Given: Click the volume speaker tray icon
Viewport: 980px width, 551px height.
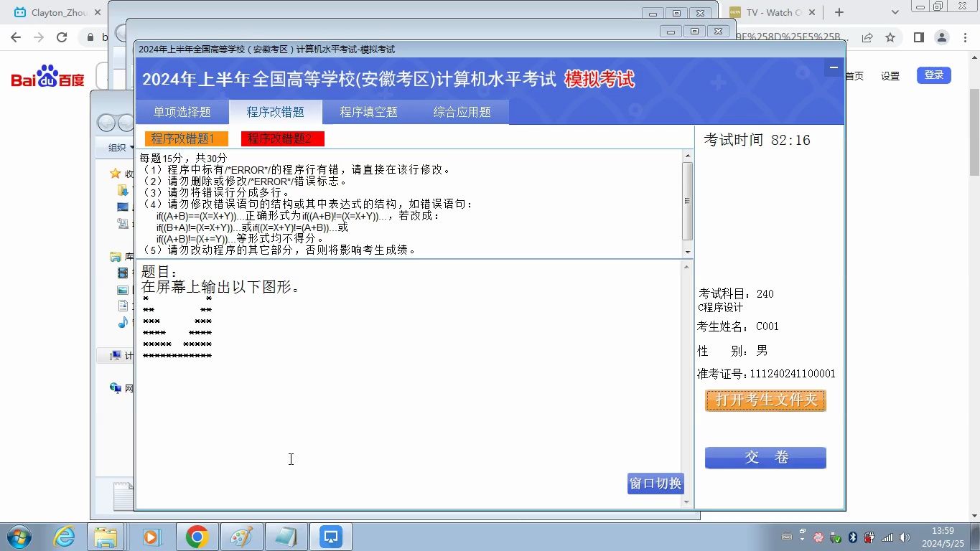Looking at the screenshot, I should pyautogui.click(x=904, y=537).
